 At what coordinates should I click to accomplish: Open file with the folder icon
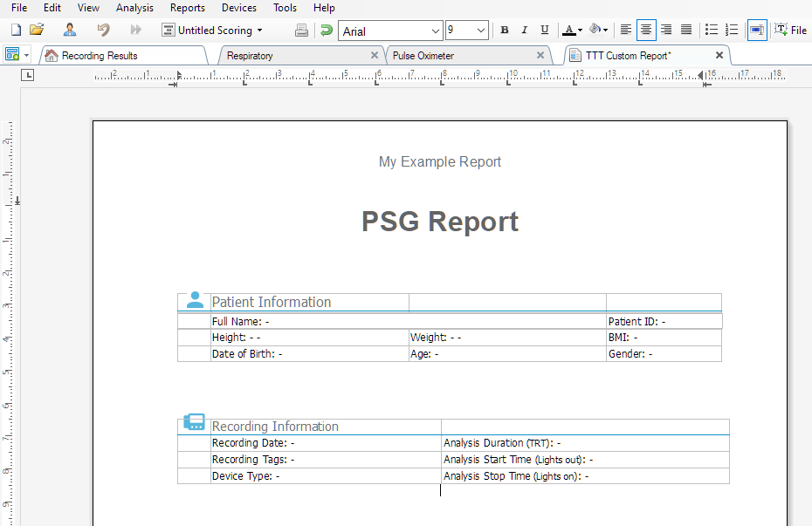(x=37, y=30)
